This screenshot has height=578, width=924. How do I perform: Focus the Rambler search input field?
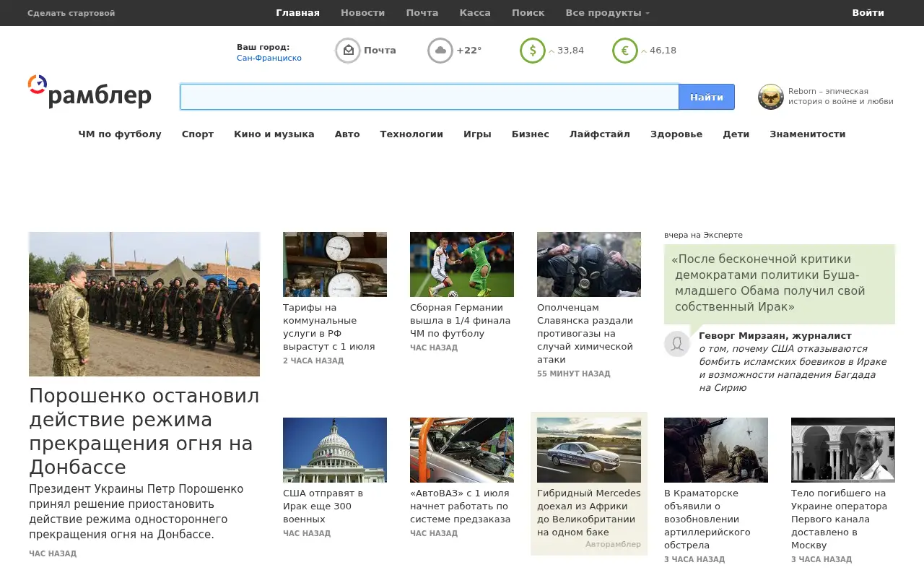[430, 97]
